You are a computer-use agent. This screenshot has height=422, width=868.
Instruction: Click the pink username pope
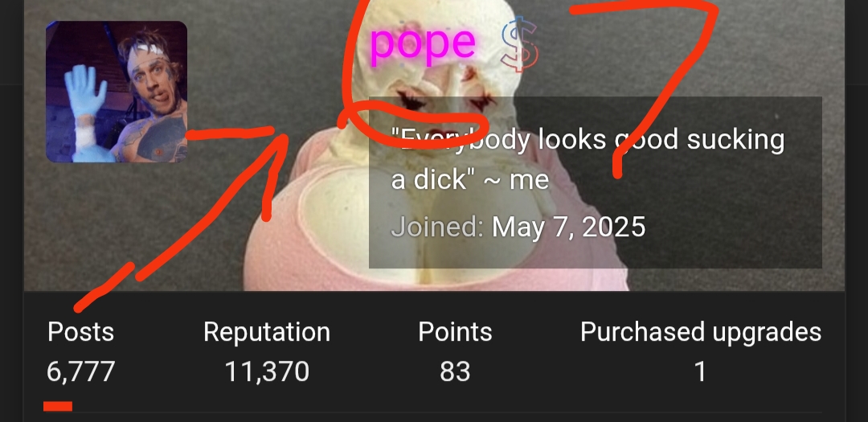click(422, 42)
